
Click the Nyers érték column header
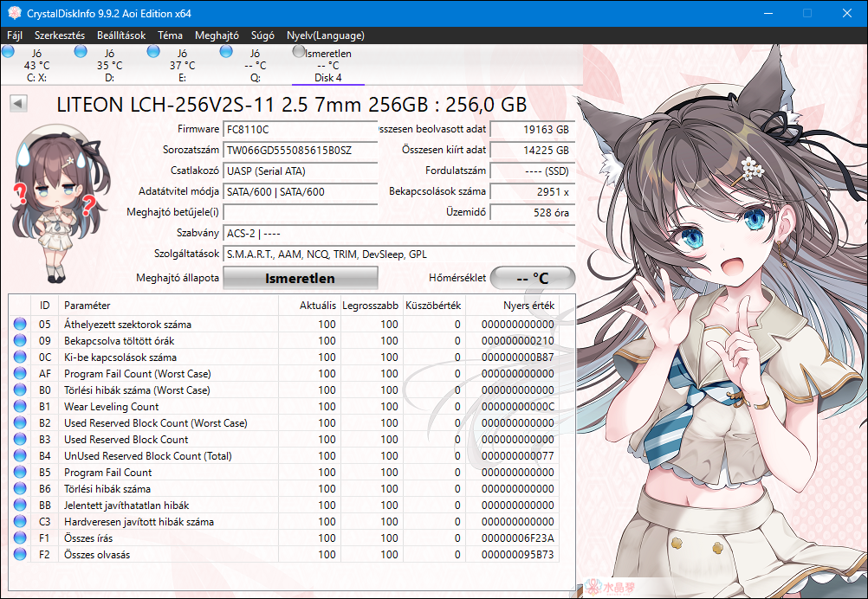[x=512, y=306]
